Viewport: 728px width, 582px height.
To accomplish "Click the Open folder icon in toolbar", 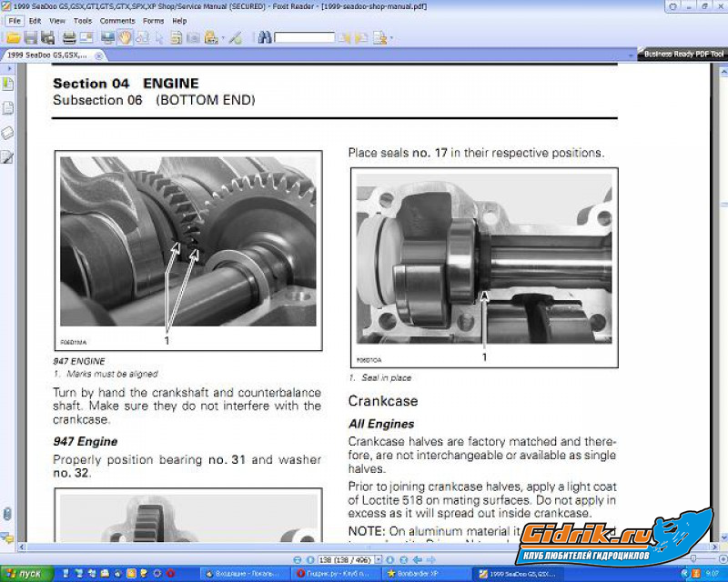I will pos(13,37).
